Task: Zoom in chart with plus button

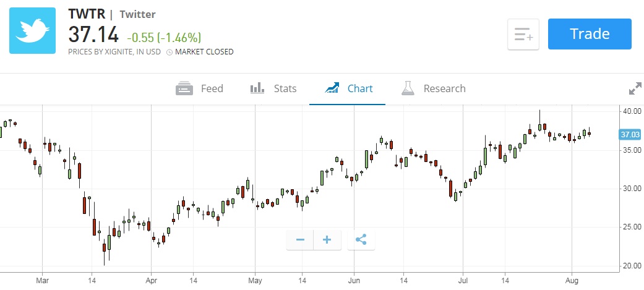Action: 327,239
